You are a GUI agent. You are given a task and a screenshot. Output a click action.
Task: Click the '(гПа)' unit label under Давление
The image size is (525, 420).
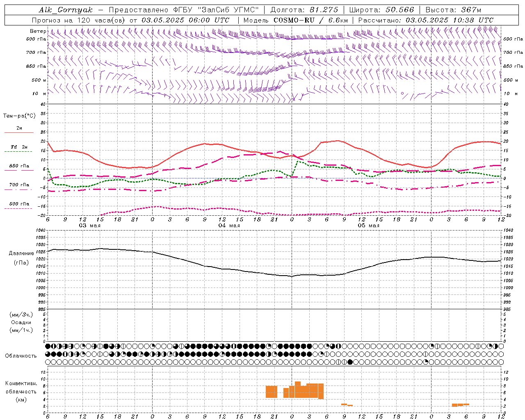click(21, 263)
